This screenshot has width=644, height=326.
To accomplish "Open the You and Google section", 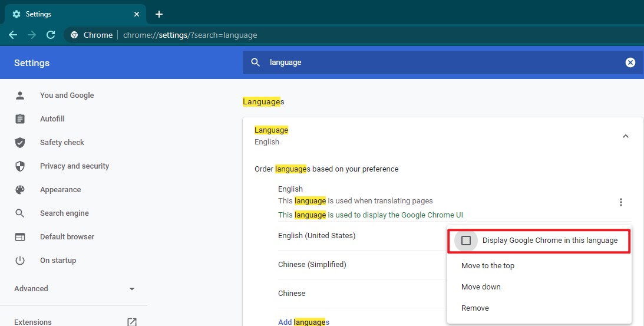I will pyautogui.click(x=67, y=96).
